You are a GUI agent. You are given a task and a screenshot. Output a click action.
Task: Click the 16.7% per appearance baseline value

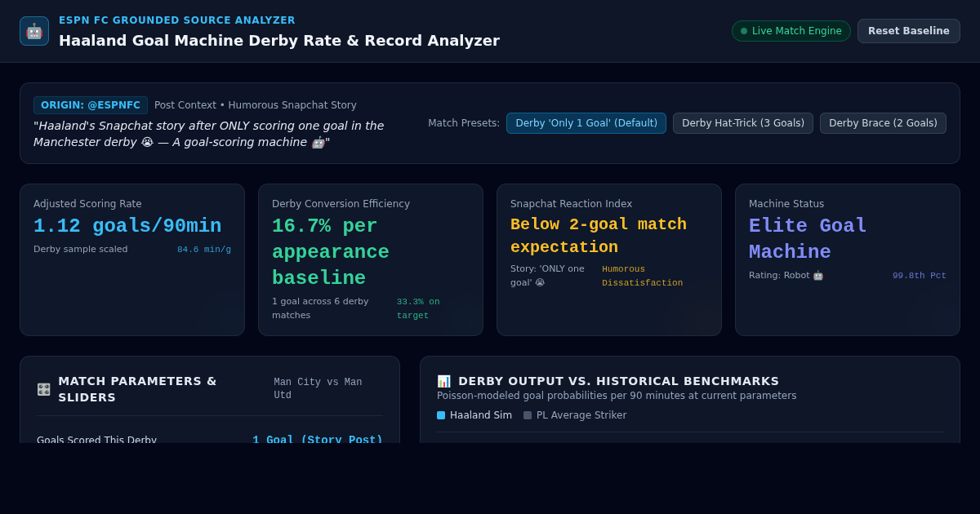click(x=330, y=252)
